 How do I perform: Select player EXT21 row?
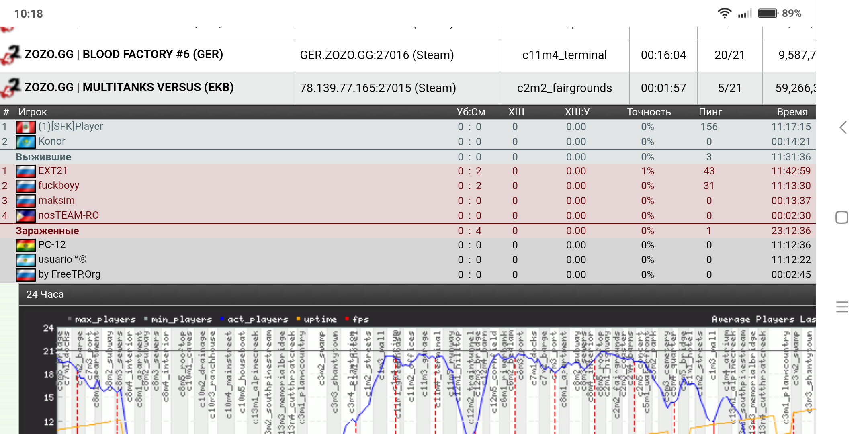pyautogui.click(x=53, y=171)
